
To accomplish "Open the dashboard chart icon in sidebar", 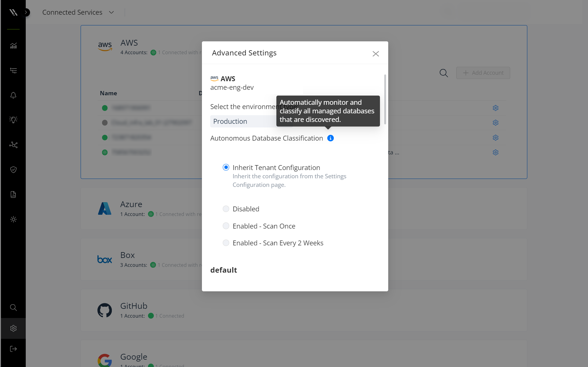I will point(13,46).
